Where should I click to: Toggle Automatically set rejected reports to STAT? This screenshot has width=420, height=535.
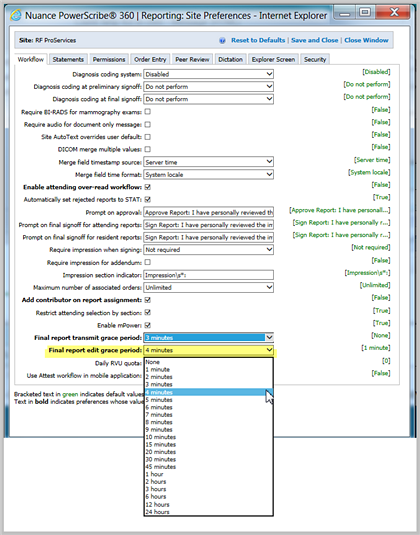pos(147,199)
